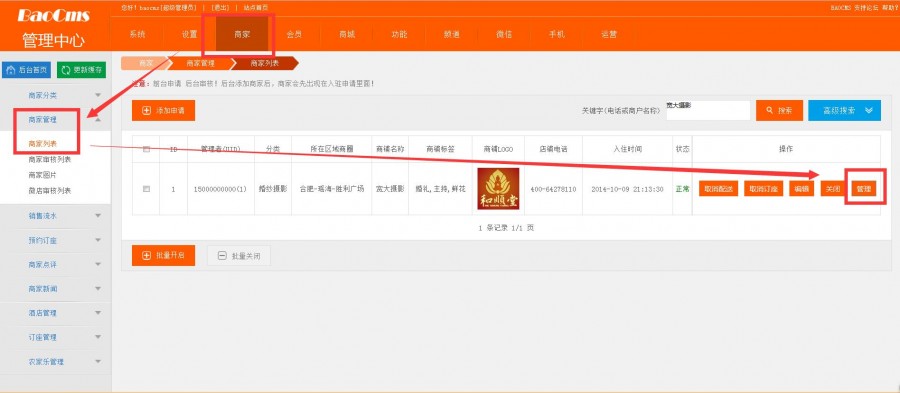This screenshot has width=900, height=393.
Task: Collapse the 商家管理 sidebar section
Action: coord(55,120)
